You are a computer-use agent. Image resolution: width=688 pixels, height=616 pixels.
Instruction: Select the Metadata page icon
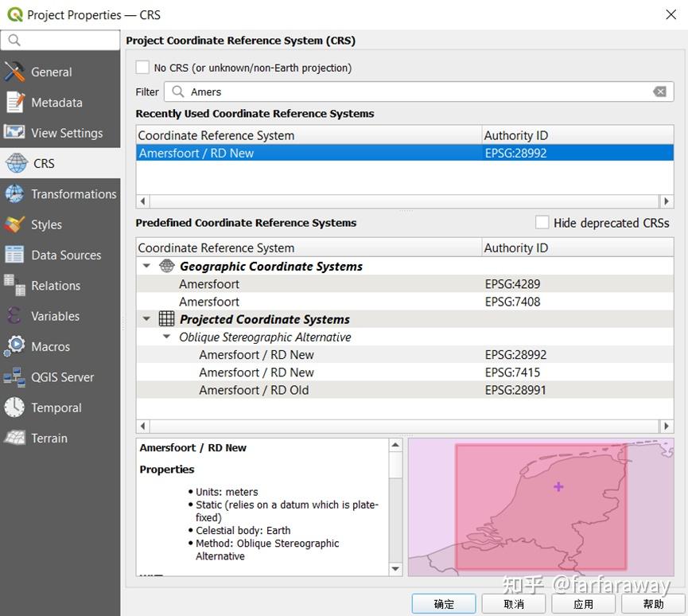pos(15,103)
